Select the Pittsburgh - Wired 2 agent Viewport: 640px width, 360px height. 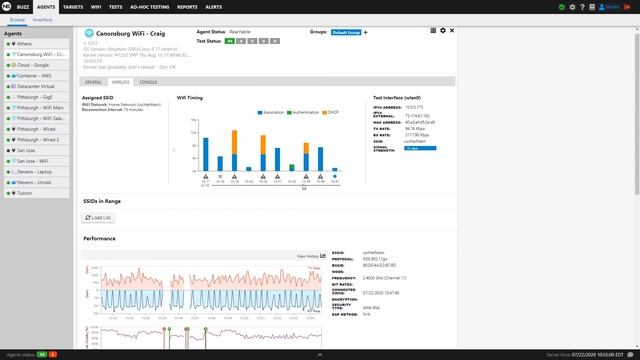pos(37,140)
